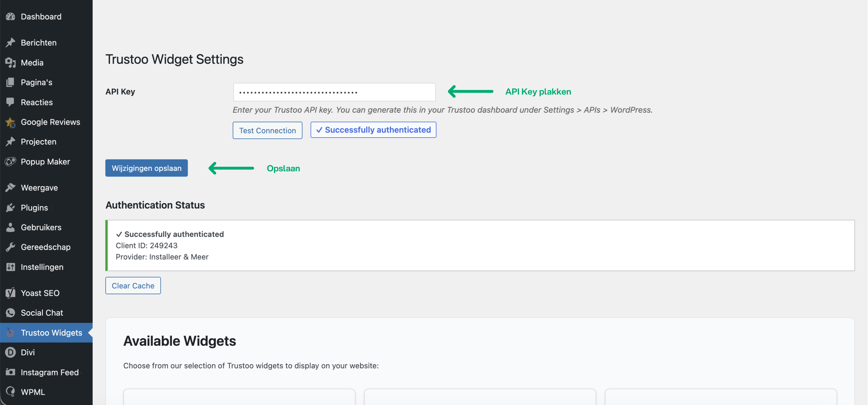Image resolution: width=868 pixels, height=405 pixels.
Task: Select Instellingen in the admin menu
Action: (42, 267)
